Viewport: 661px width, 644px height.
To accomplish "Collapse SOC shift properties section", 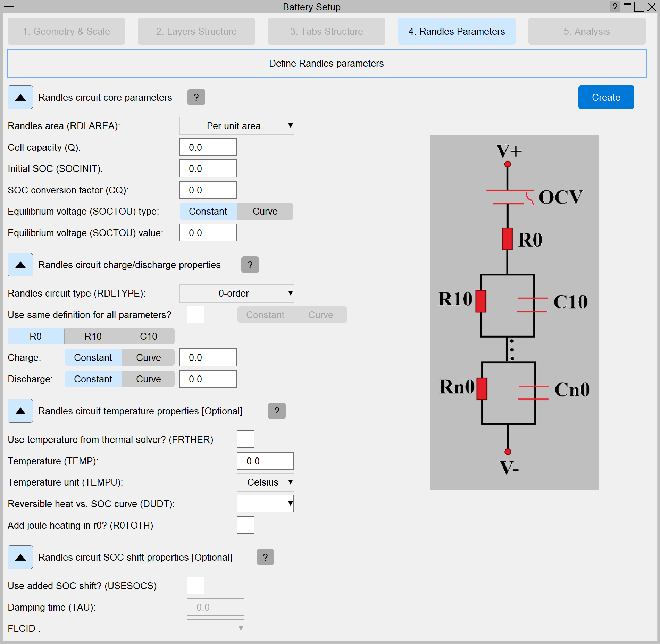I will click(x=20, y=557).
